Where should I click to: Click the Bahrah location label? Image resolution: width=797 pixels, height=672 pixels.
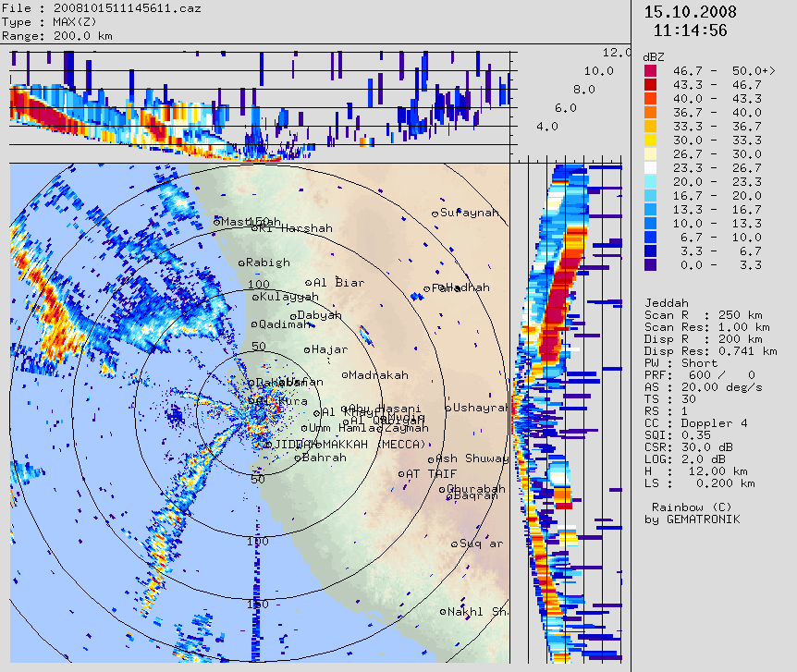(x=325, y=458)
